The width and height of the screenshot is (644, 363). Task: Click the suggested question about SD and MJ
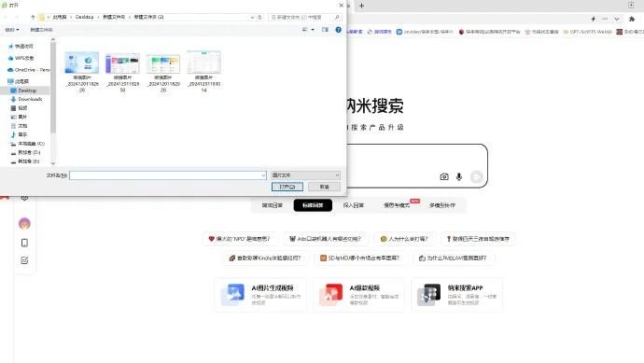pos(359,258)
